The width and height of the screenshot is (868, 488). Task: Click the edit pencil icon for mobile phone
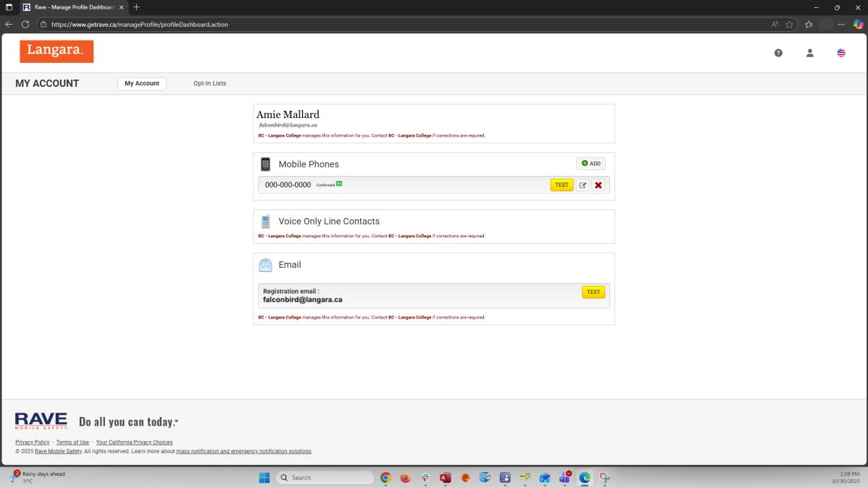(583, 185)
